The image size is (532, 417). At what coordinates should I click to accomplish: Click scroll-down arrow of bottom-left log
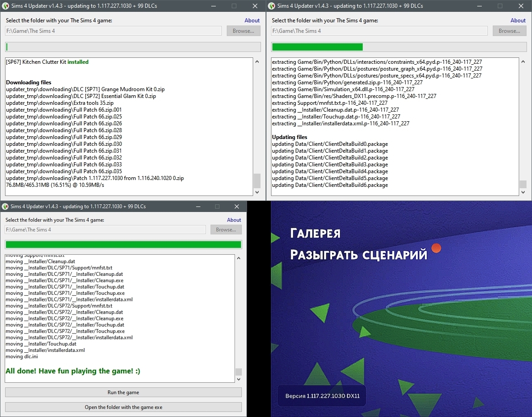tap(239, 379)
